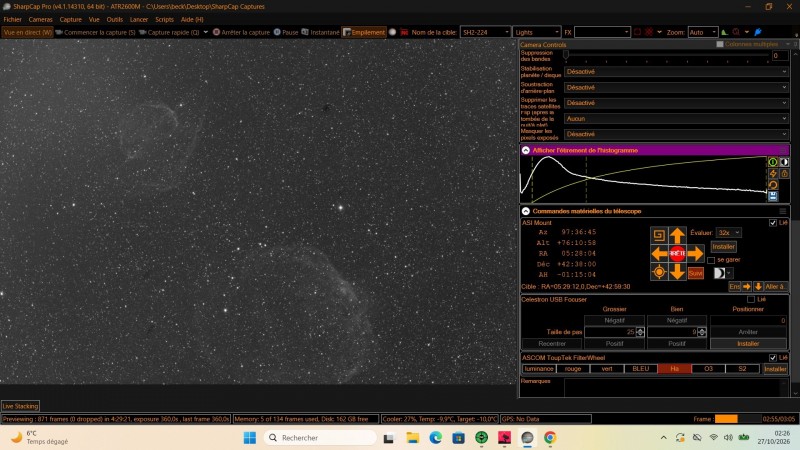Open Supprimer les traces satellites dropdown
This screenshot has height=450, width=800.
(x=676, y=103)
